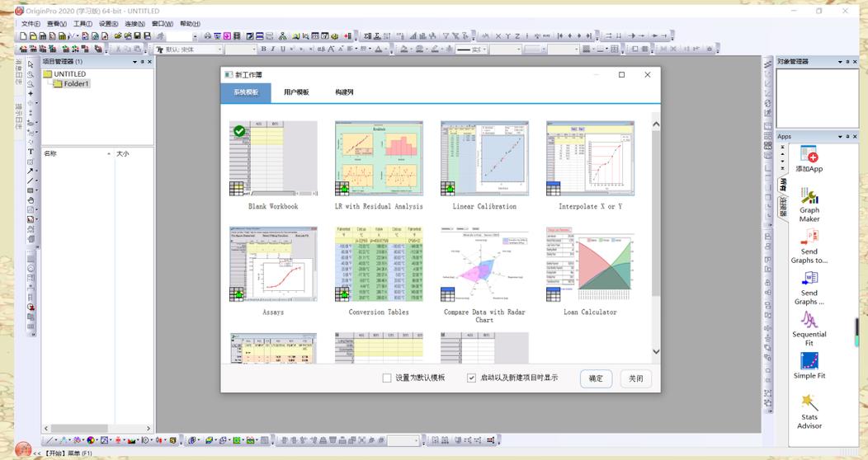Uncheck 启动以及新建项目时显示 checkbox
868x460 pixels.
(x=471, y=378)
